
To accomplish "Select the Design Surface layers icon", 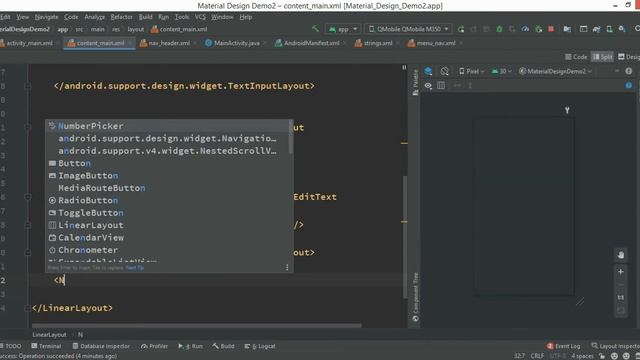I will coord(428,71).
